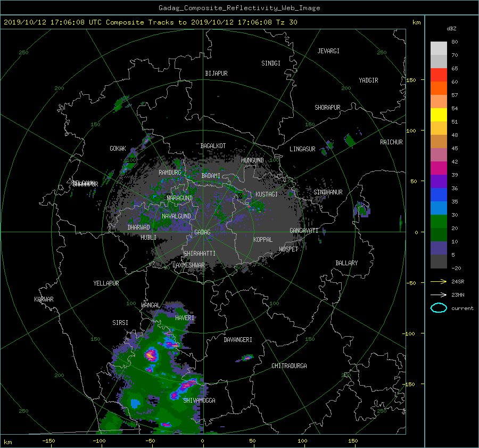Select the SHIRAHATTI city label
The height and width of the screenshot is (448, 479).
click(200, 254)
